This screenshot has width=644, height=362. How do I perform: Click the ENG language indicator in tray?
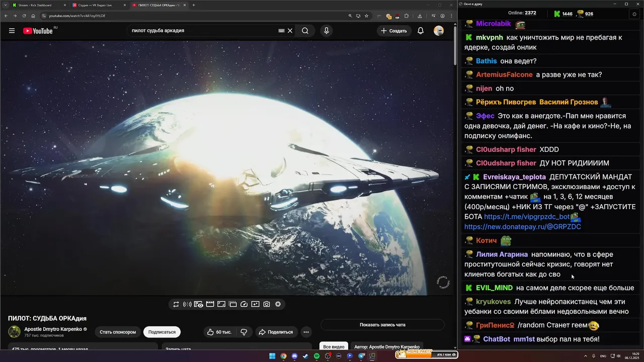603,356
